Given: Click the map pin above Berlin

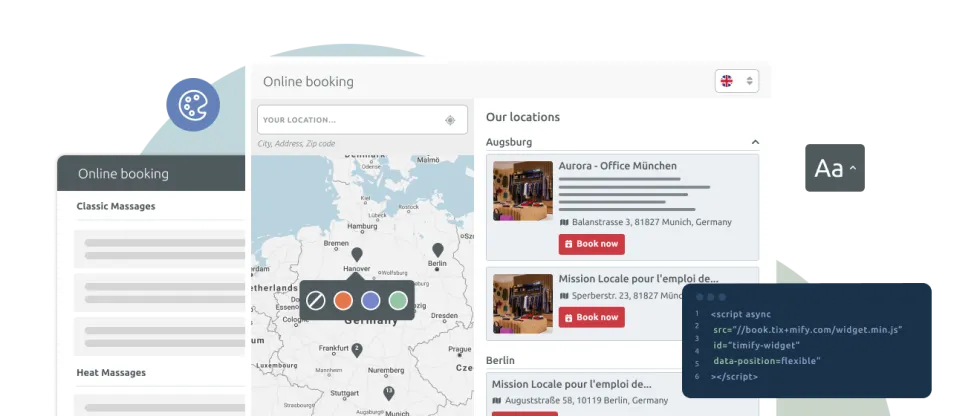Looking at the screenshot, I should coord(438,250).
